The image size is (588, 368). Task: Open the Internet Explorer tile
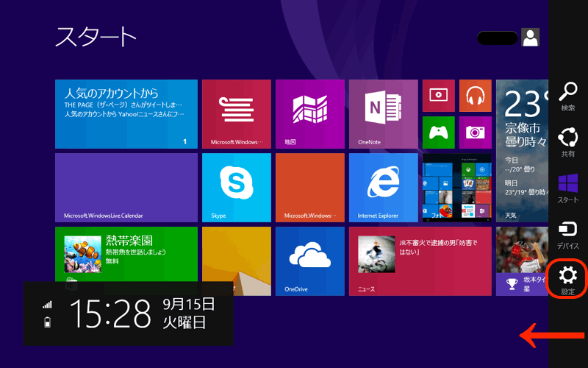tap(383, 187)
